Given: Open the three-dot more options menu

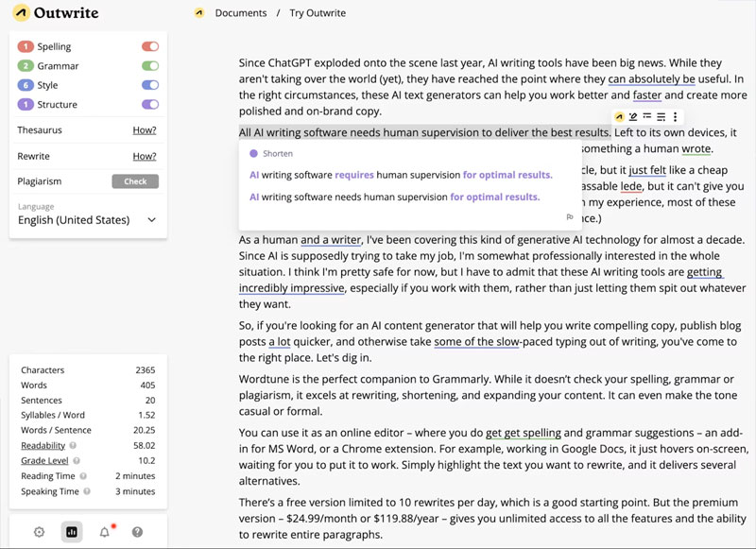Looking at the screenshot, I should click(675, 117).
